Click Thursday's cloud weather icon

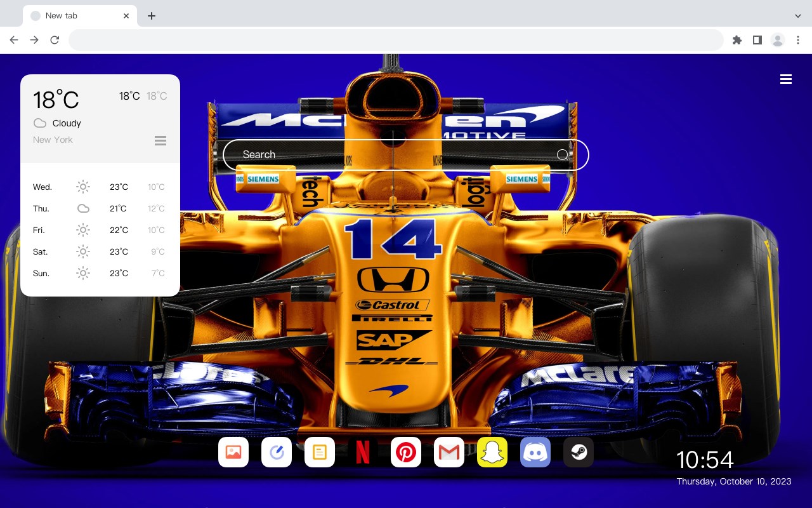pos(83,208)
